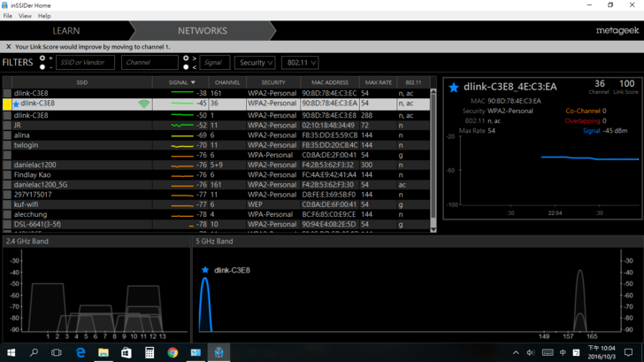Screen dimensions: 644x362
Task: Toggle color box for JR network
Action: (x=7, y=126)
